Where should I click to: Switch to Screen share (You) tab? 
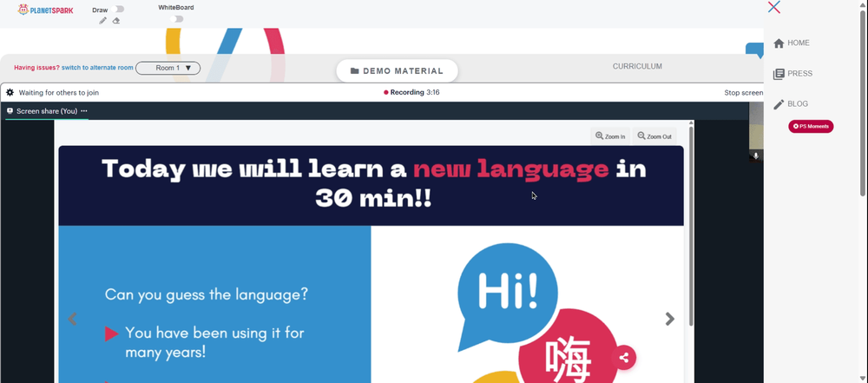[47, 111]
